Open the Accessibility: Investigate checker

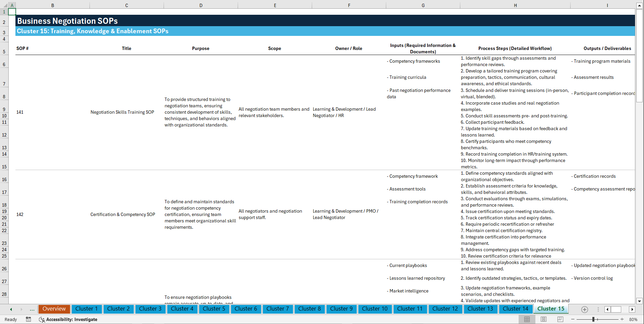click(x=68, y=319)
